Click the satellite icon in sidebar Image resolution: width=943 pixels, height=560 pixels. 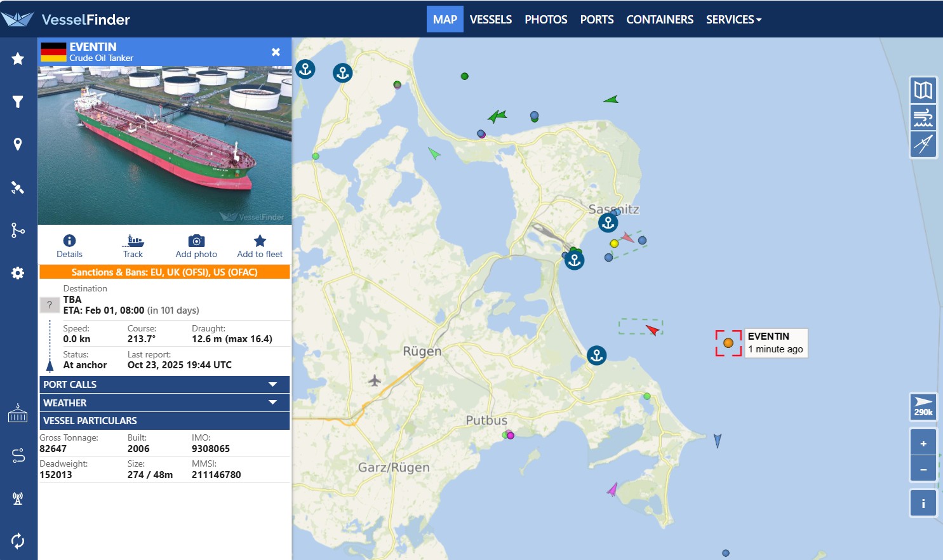[x=18, y=187]
